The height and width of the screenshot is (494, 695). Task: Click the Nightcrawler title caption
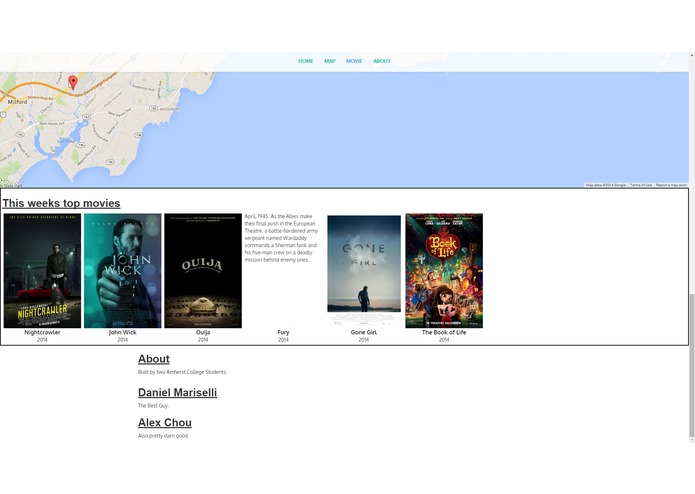pyautogui.click(x=42, y=332)
